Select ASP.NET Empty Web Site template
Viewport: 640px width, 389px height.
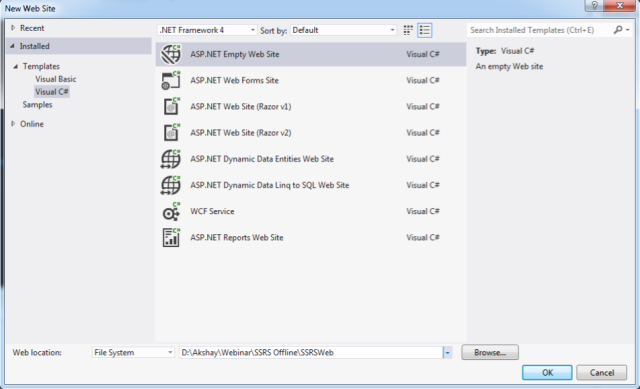click(x=311, y=54)
